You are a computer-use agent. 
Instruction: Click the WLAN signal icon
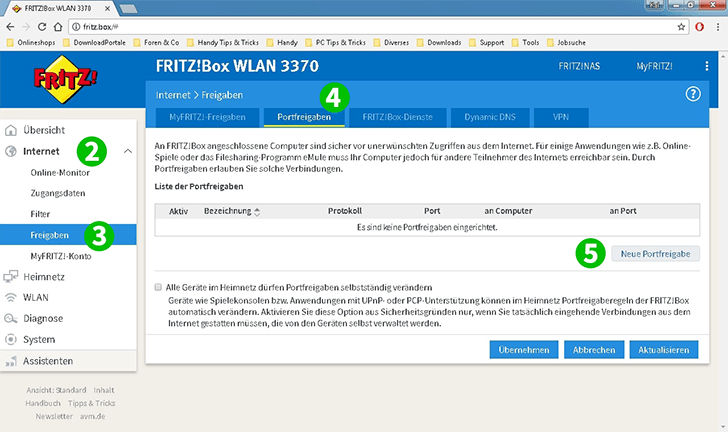[11, 297]
